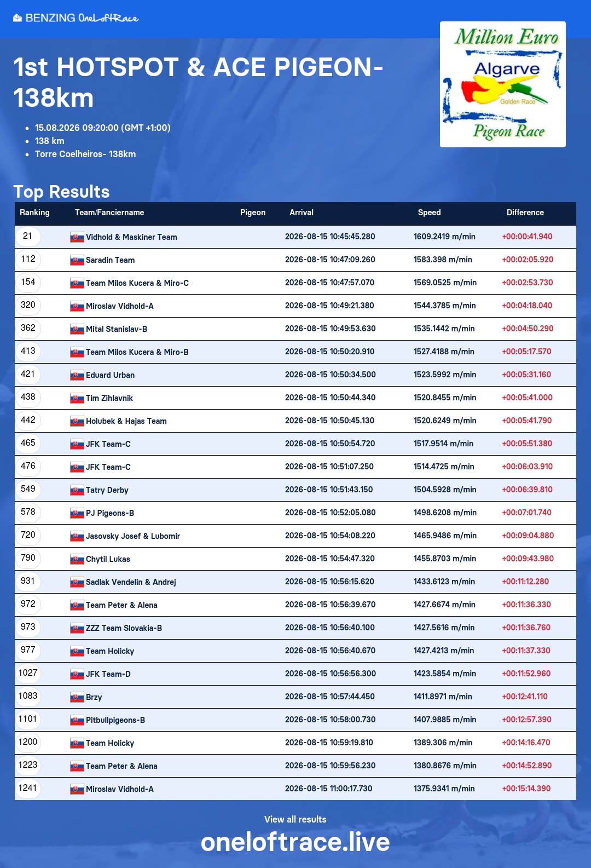Click ranking badge 1241 in last row
Viewport: 591px width, 868px height.
(28, 788)
